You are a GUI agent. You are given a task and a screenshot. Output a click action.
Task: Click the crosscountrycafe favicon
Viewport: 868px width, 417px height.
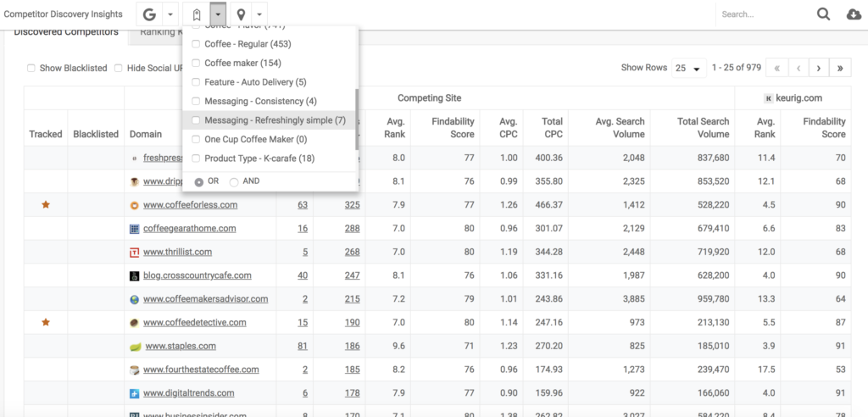(x=134, y=275)
